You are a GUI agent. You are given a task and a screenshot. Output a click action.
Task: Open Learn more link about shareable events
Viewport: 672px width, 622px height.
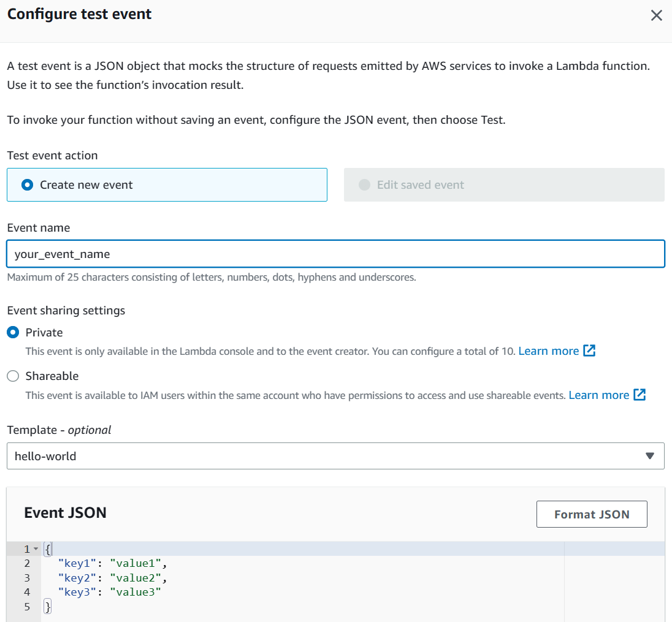coord(599,395)
